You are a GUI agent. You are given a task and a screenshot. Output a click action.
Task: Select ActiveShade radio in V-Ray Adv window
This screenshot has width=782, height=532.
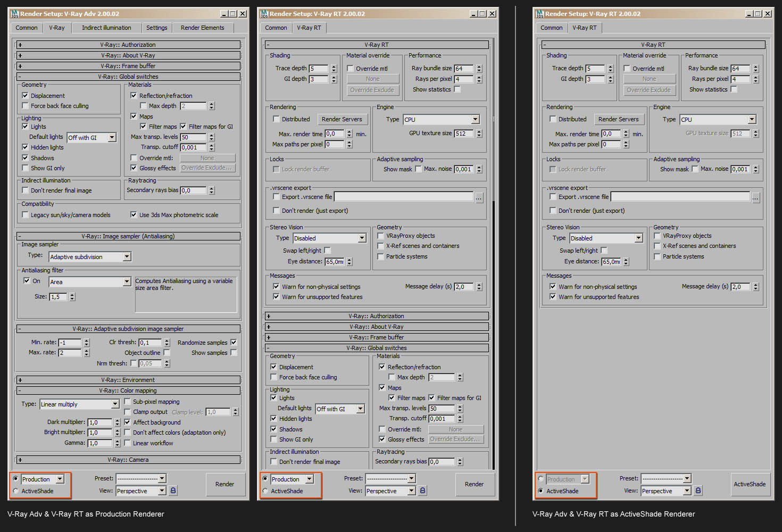click(15, 491)
